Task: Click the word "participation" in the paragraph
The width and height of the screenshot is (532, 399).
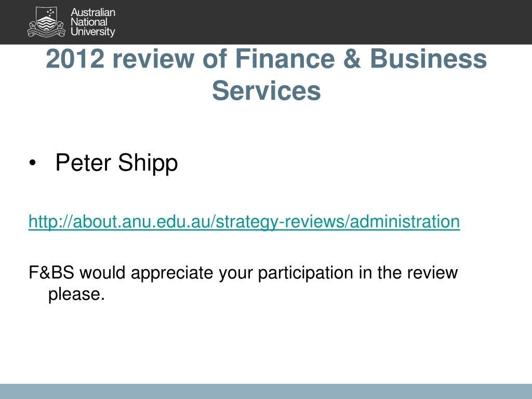Action: coord(305,273)
